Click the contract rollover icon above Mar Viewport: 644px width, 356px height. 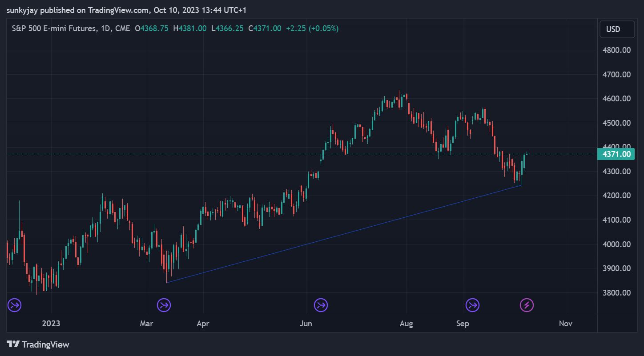(164, 305)
